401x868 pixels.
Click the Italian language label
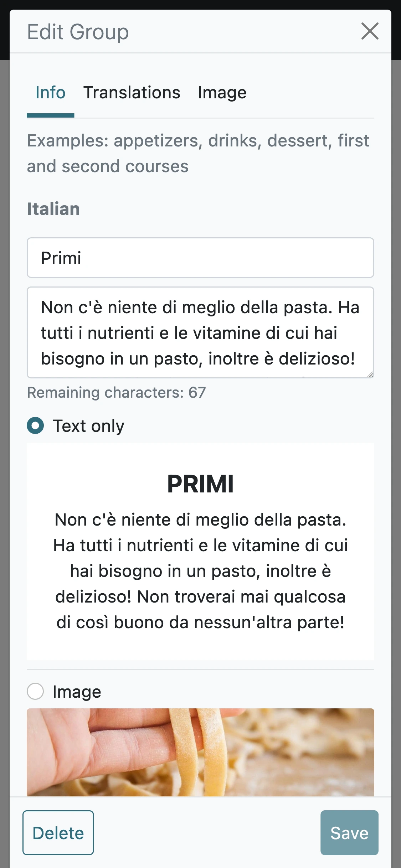tap(53, 209)
